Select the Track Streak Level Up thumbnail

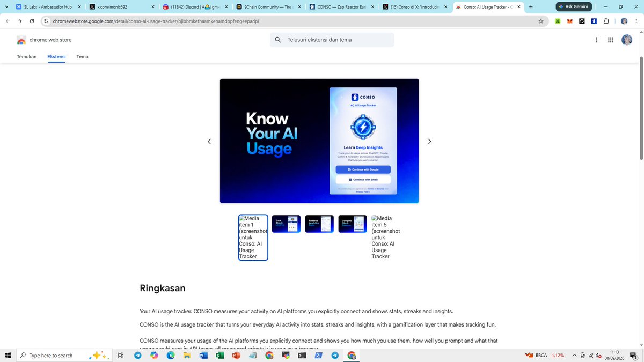pyautogui.click(x=286, y=224)
